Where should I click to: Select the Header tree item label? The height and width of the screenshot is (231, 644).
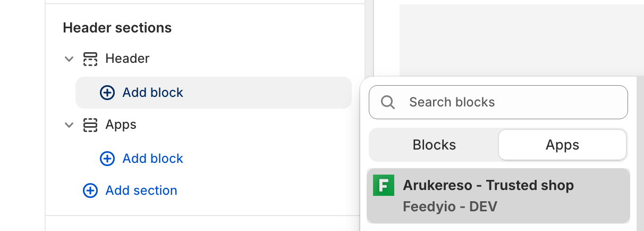click(128, 59)
